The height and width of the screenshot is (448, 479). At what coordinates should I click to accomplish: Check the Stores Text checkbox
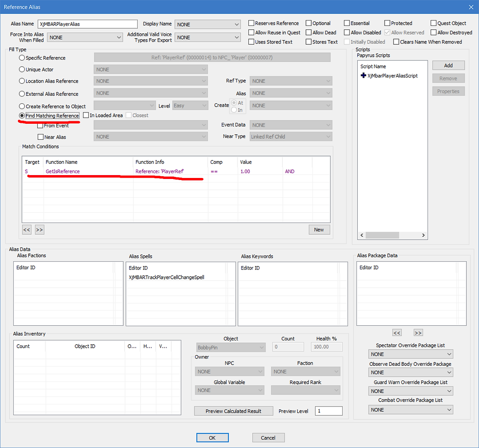(308, 42)
